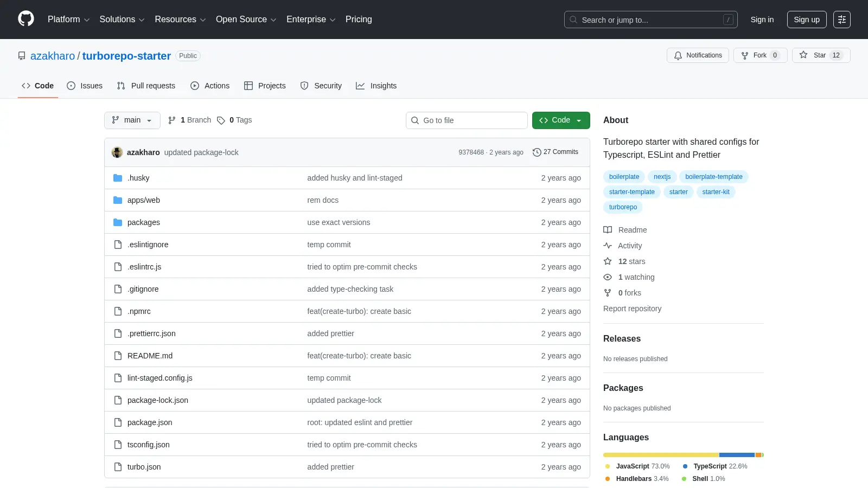Open the green Code dropdown button
This screenshot has width=868, height=488.
pos(561,120)
